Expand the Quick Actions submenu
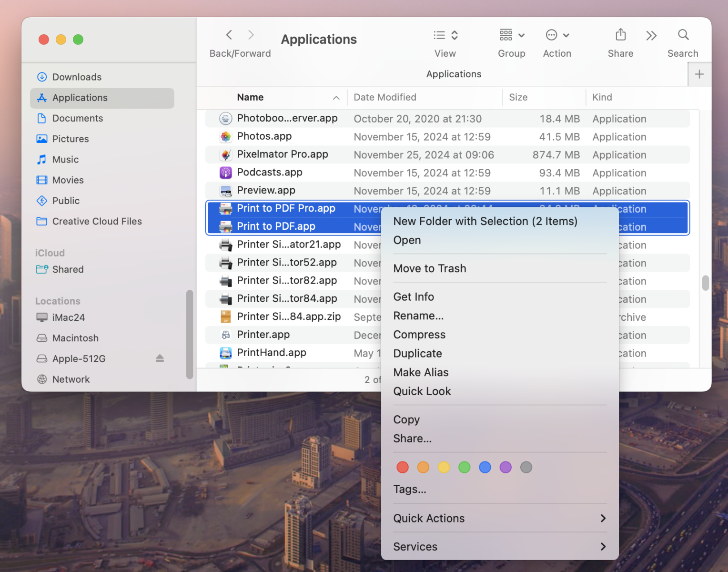 point(500,518)
